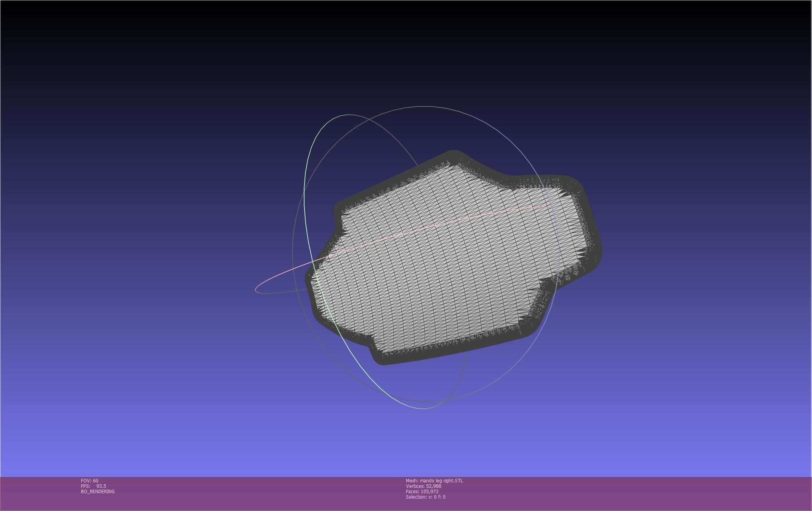
Task: Click the FOV: 60 readout
Action: (89, 480)
